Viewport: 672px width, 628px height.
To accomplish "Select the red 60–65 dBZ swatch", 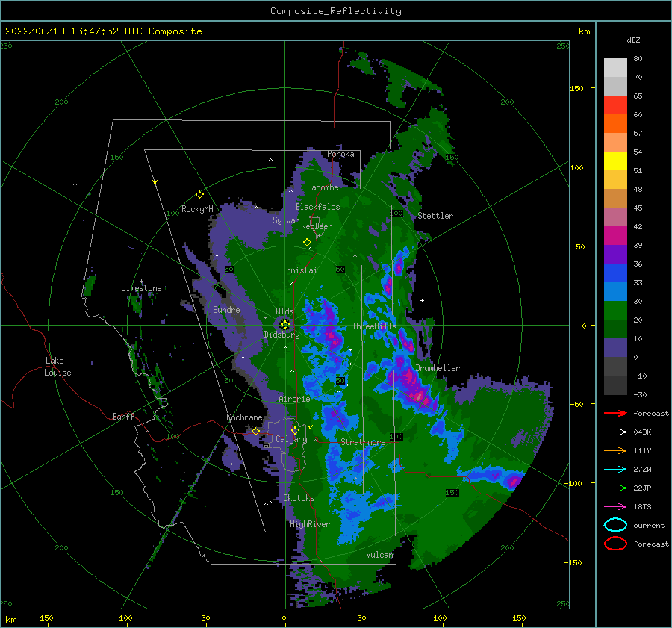I will point(615,105).
